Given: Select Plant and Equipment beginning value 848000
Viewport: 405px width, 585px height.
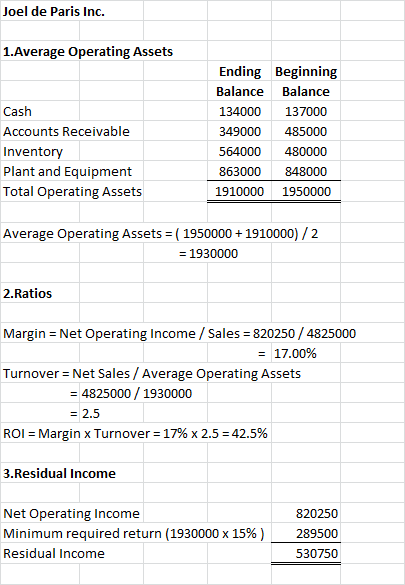Looking at the screenshot, I should 306,172.
